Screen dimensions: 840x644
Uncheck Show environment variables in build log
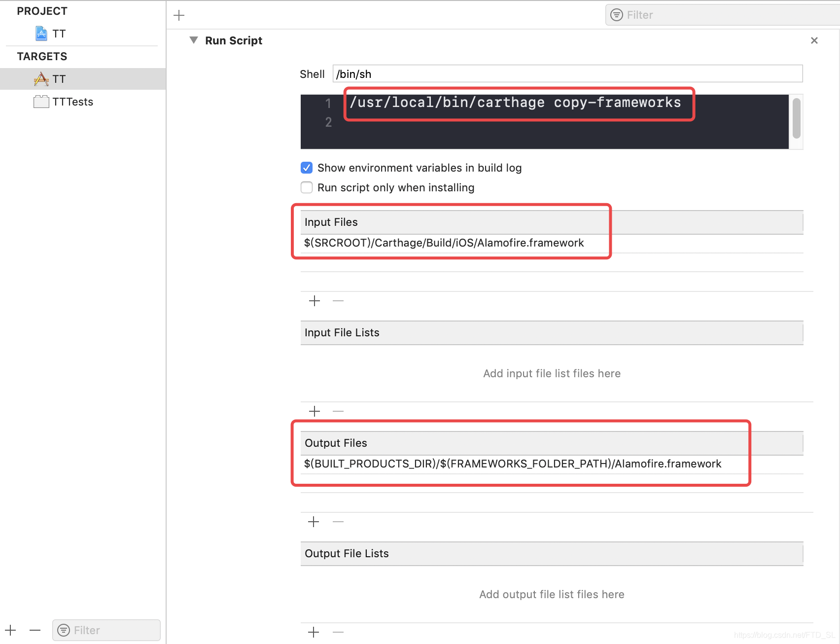click(x=307, y=168)
